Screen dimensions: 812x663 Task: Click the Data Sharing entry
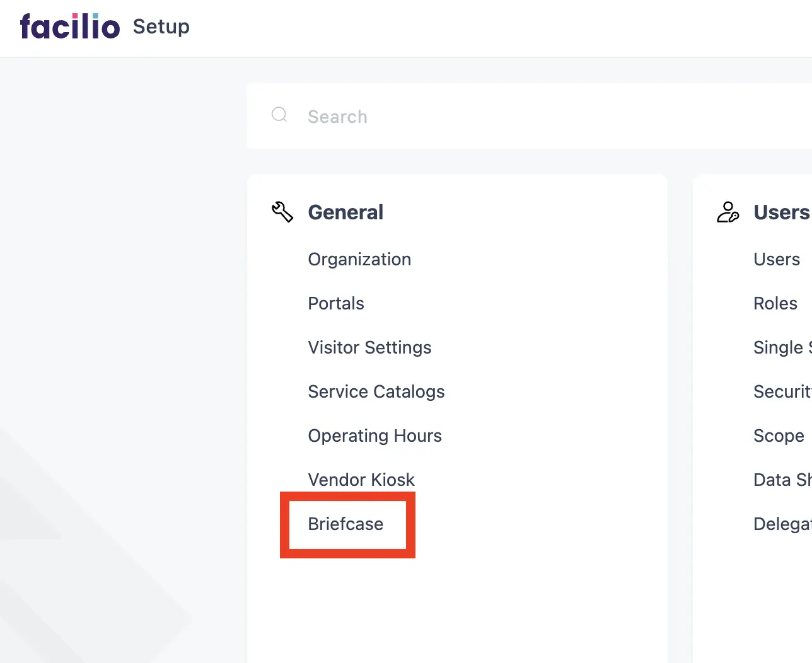[x=782, y=480]
